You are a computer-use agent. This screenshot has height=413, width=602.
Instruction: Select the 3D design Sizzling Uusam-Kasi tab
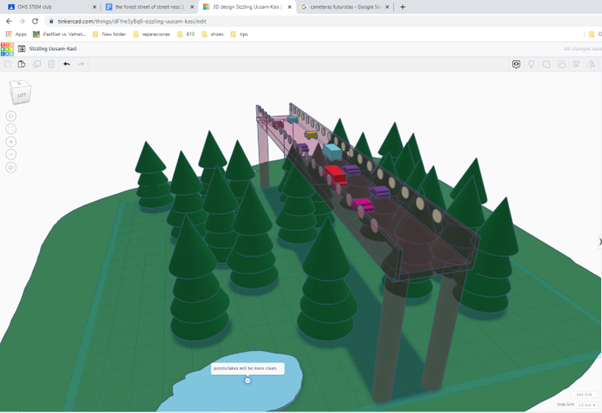click(248, 7)
